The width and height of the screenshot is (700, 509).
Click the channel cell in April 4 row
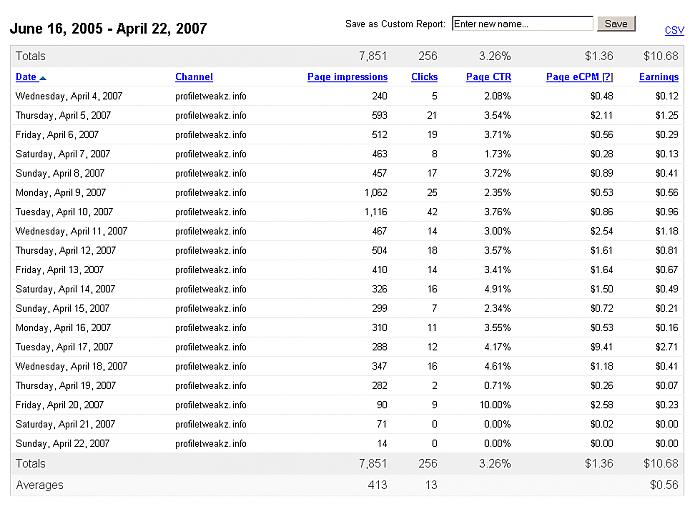pyautogui.click(x=211, y=96)
